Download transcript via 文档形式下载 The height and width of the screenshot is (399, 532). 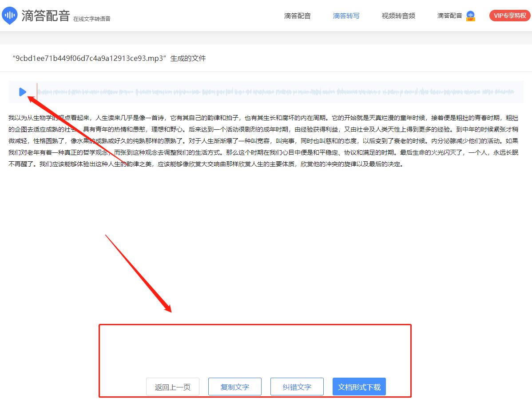(x=359, y=386)
